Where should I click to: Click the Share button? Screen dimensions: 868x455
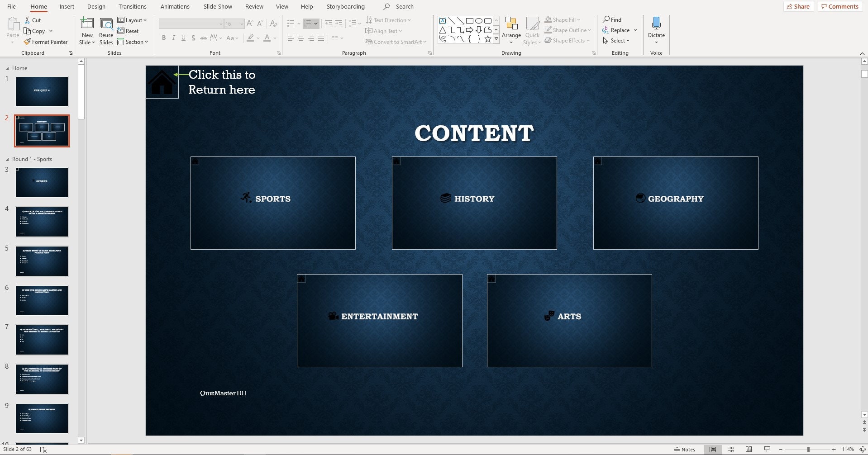coord(798,6)
